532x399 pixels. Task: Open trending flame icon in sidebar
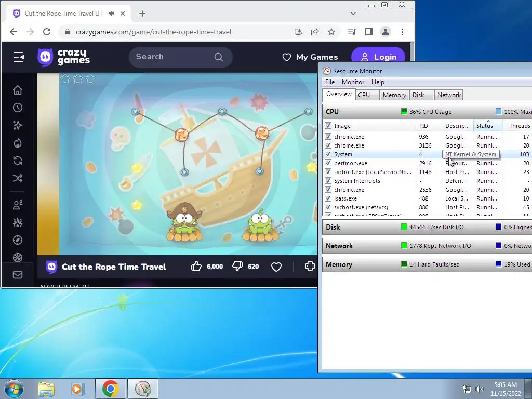tap(18, 143)
